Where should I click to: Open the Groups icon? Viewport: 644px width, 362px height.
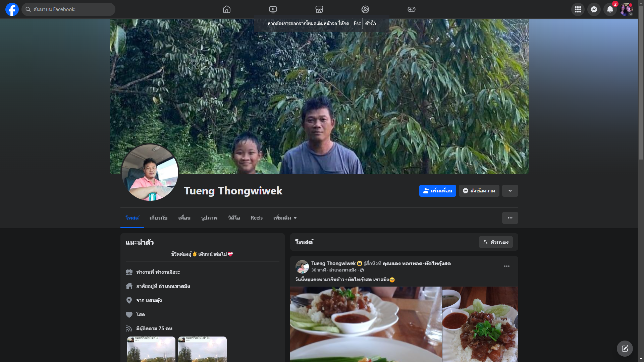365,9
